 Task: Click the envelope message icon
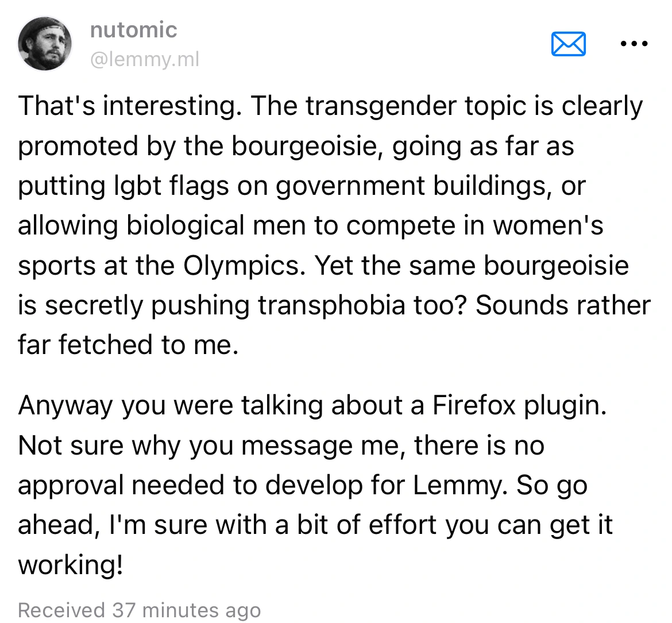(x=568, y=44)
